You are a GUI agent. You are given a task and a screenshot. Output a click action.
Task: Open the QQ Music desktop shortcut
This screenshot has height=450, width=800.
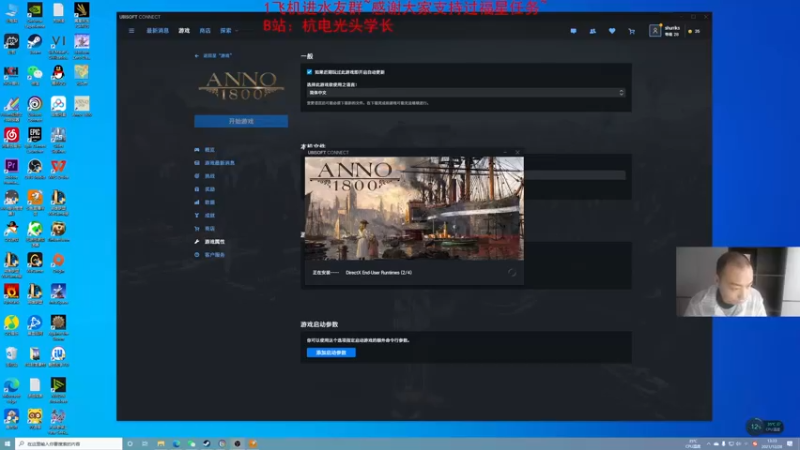click(11, 325)
